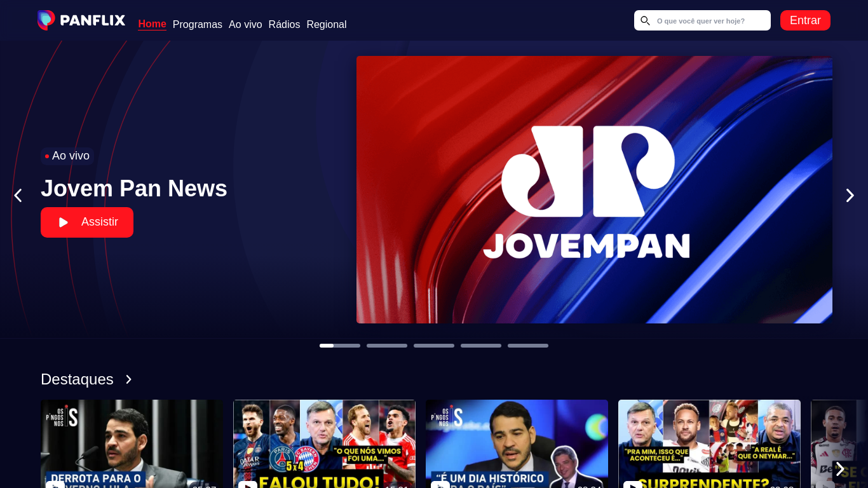Show more Destaques videos with row arrow
Screen dimensions: 868x488
tap(840, 469)
